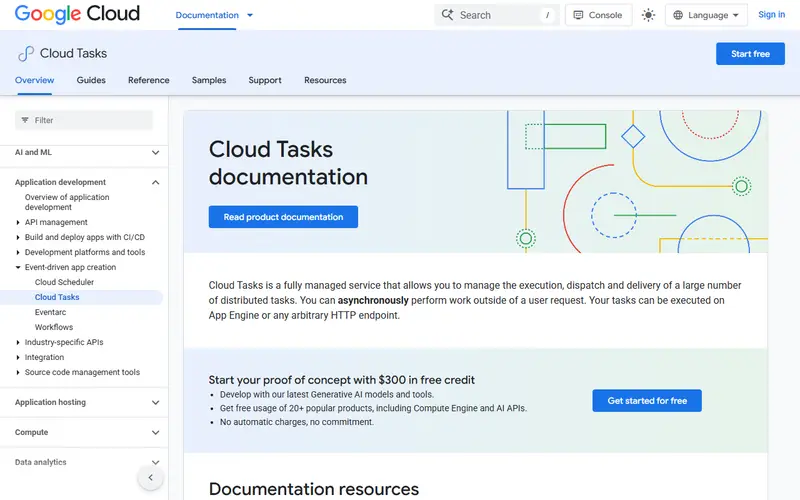800x500 pixels.
Task: Click the sidebar Filter input field
Action: point(84,120)
